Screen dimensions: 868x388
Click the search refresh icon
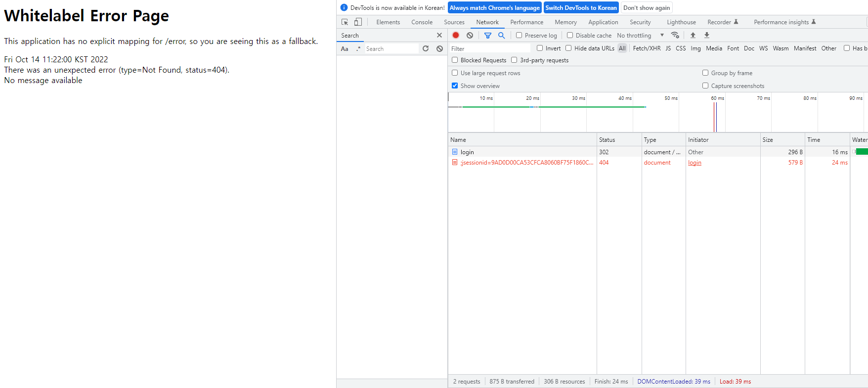[x=426, y=48]
